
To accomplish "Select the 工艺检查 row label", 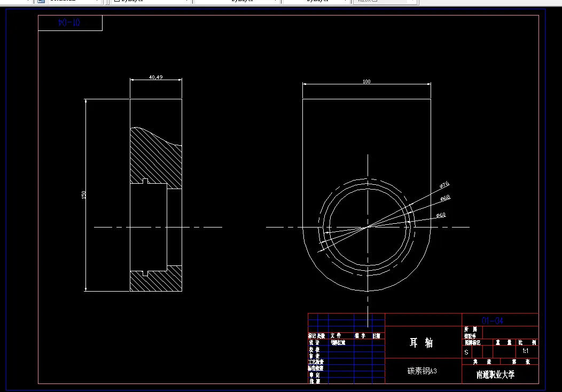I will tap(316, 362).
